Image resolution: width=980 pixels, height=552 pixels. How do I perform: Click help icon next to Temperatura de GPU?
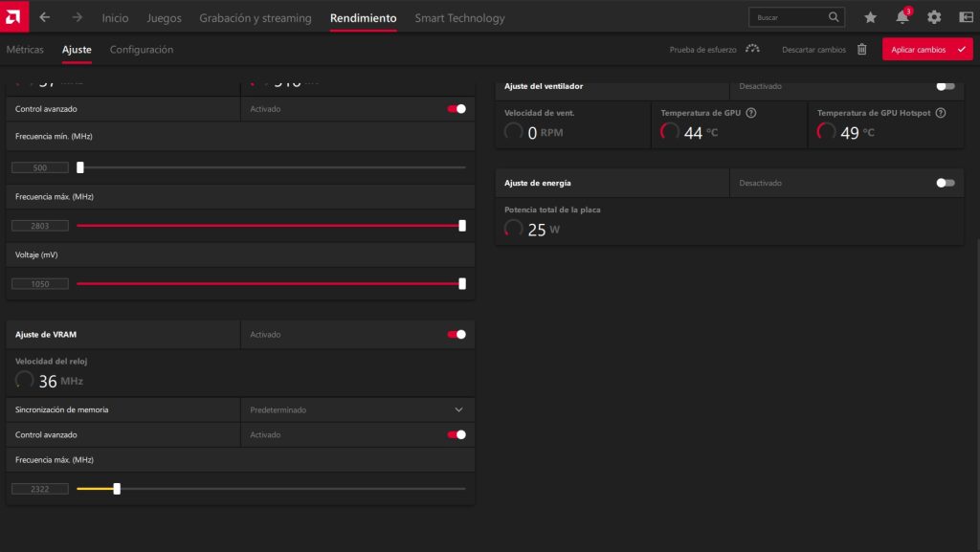point(751,113)
